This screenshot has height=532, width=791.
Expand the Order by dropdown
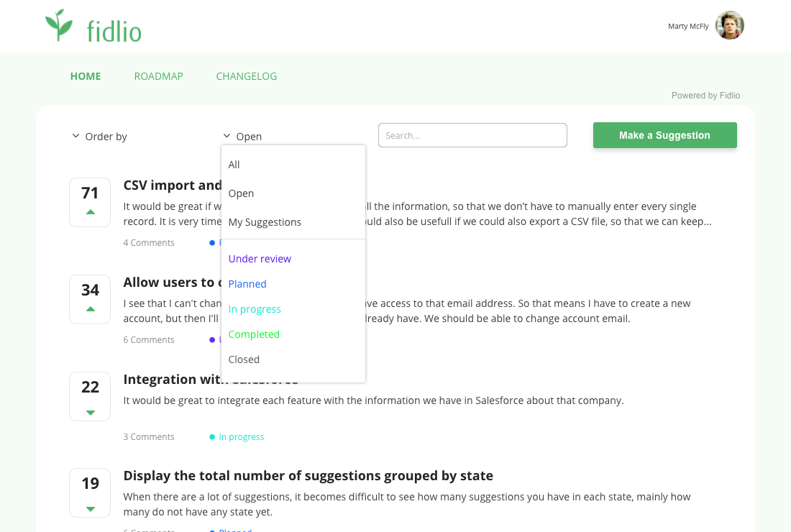[99, 137]
